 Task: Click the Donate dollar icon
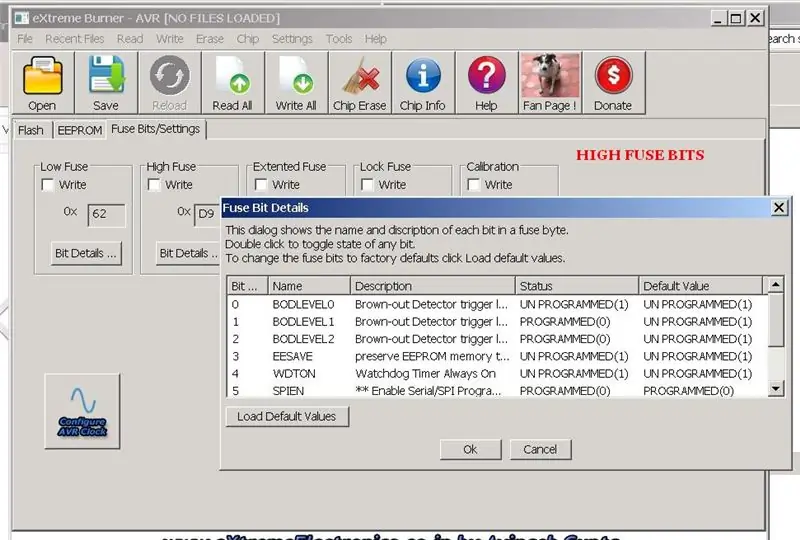[613, 75]
